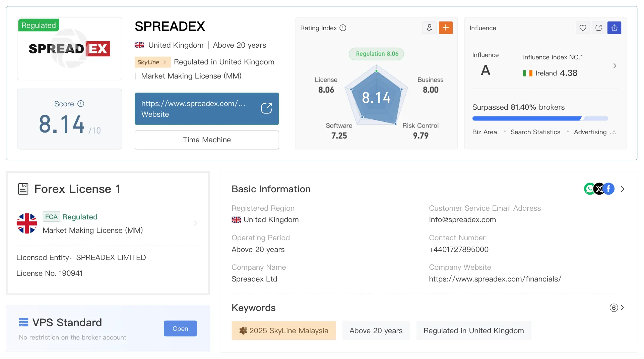Image resolution: width=644 pixels, height=359 pixels.
Task: Expand the FCA license details chevron
Action: (195, 223)
